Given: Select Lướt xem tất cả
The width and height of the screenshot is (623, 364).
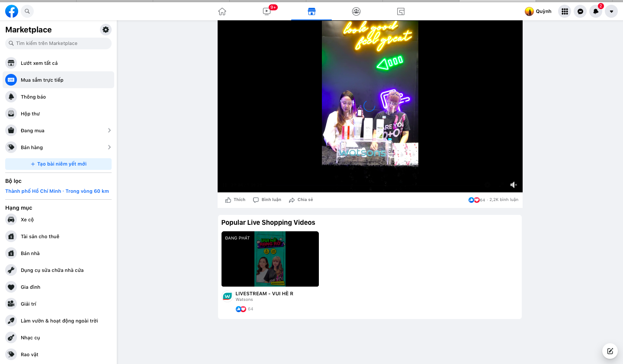Looking at the screenshot, I should point(58,63).
